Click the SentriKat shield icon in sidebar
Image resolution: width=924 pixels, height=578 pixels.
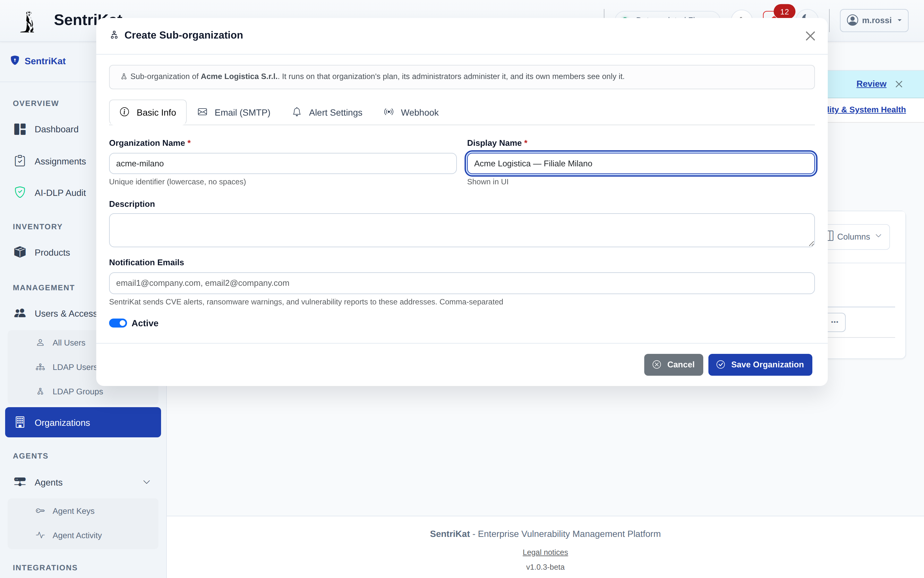tap(15, 60)
